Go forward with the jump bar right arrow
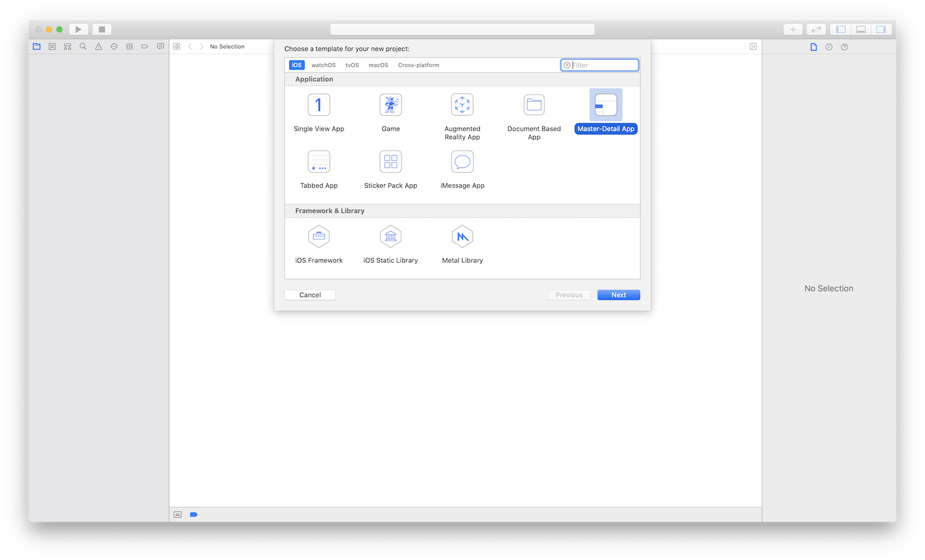Image resolution: width=925 pixels, height=560 pixels. pos(202,46)
